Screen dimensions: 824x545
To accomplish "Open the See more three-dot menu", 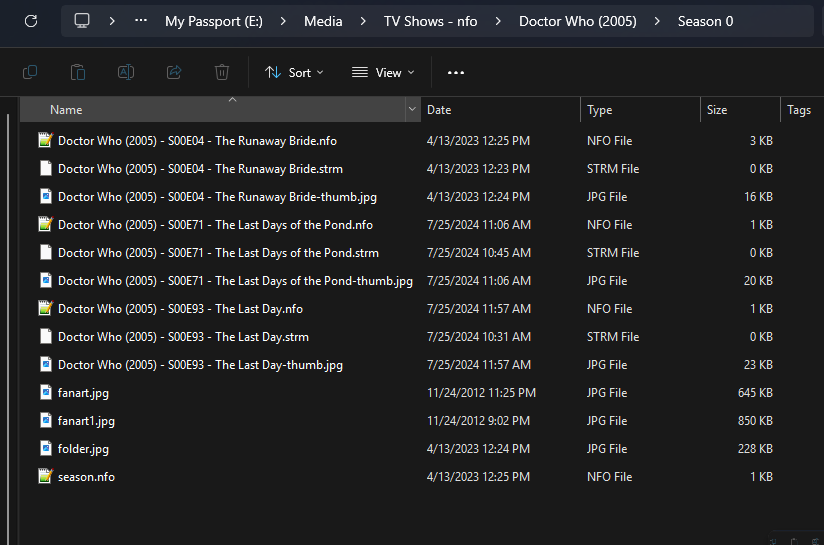I will click(x=456, y=72).
